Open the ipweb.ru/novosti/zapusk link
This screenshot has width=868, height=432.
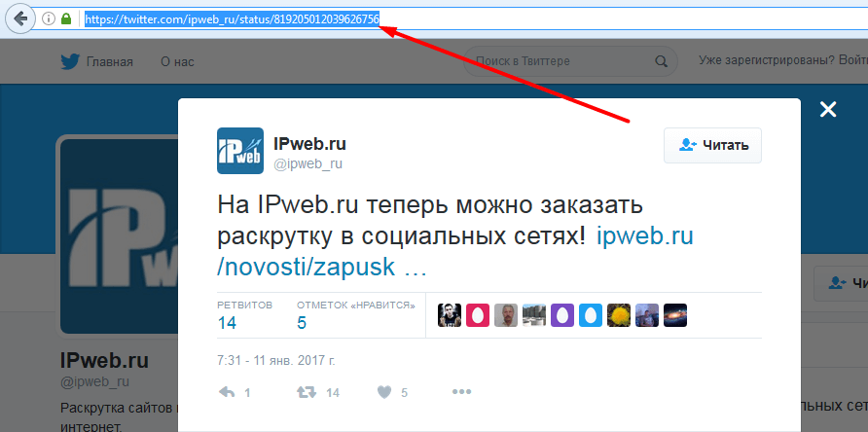pyautogui.click(x=455, y=252)
